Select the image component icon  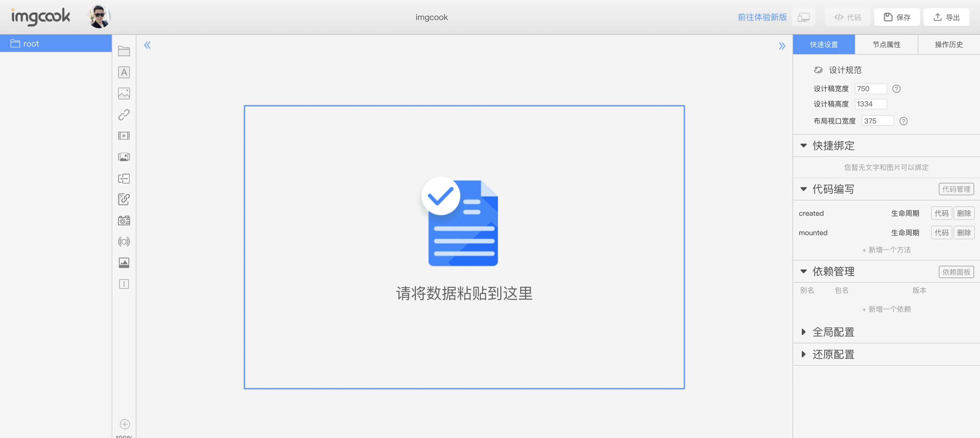(x=124, y=94)
